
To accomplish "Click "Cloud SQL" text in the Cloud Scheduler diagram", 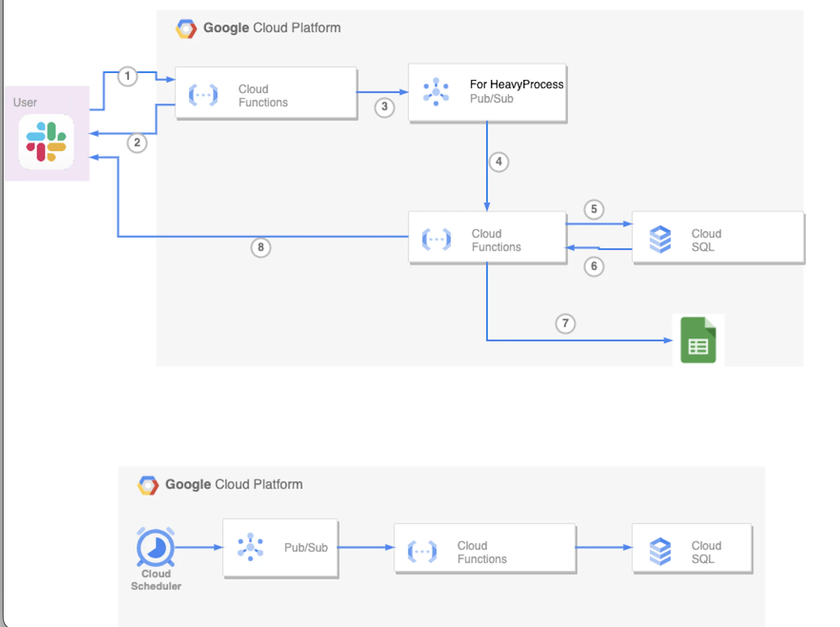I will (x=706, y=552).
